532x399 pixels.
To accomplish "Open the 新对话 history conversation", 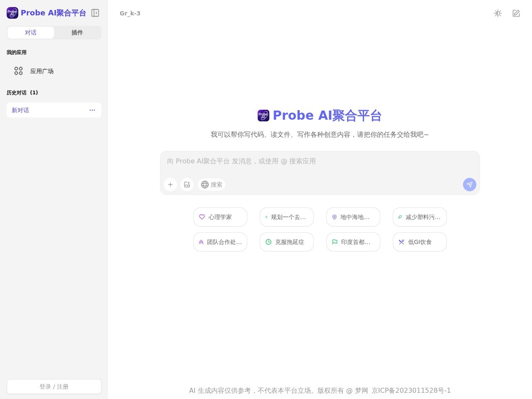I will [42, 110].
